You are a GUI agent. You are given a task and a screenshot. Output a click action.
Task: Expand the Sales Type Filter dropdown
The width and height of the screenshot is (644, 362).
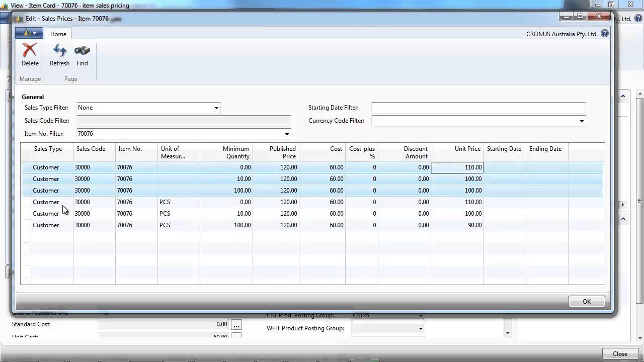pyautogui.click(x=216, y=108)
